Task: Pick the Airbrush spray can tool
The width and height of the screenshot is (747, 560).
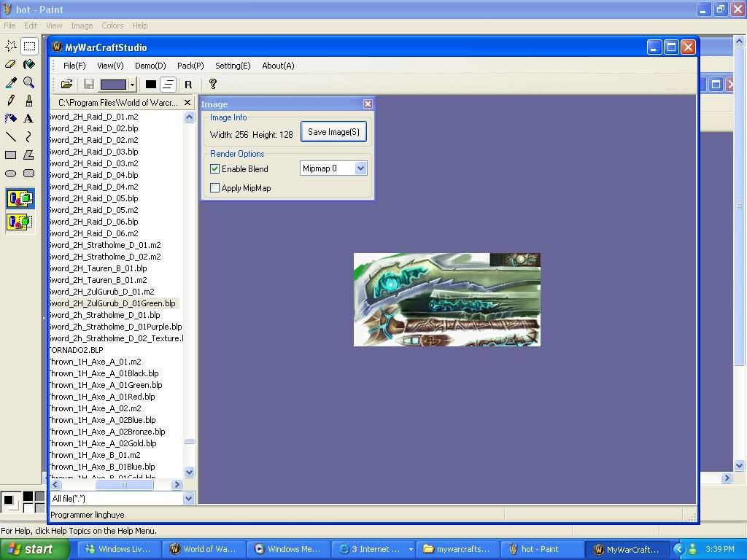Action: pyautogui.click(x=10, y=119)
